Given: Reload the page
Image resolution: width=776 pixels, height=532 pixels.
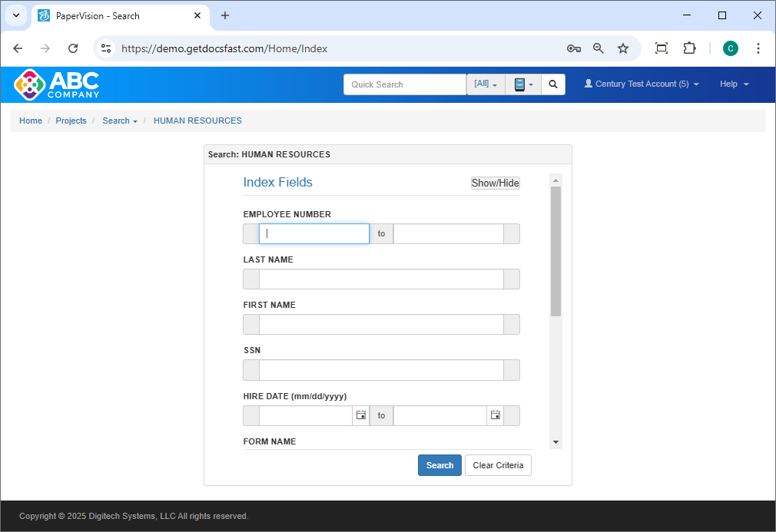Looking at the screenshot, I should 73,48.
